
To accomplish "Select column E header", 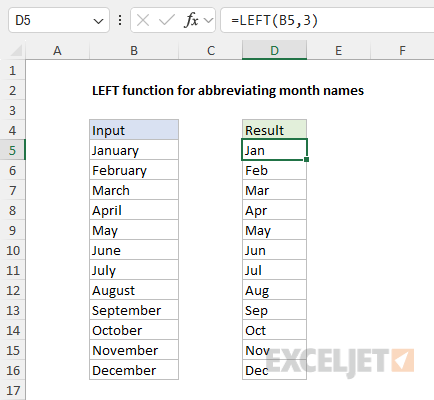I will [338, 50].
